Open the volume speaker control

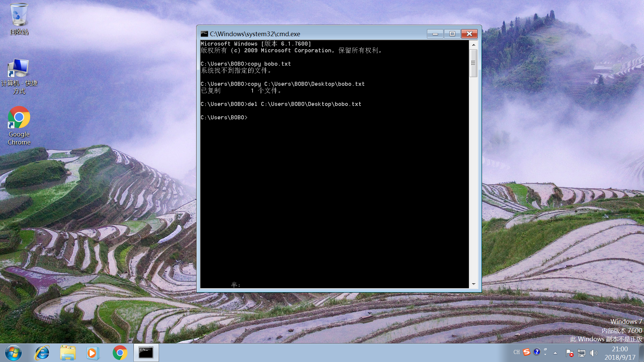point(593,353)
